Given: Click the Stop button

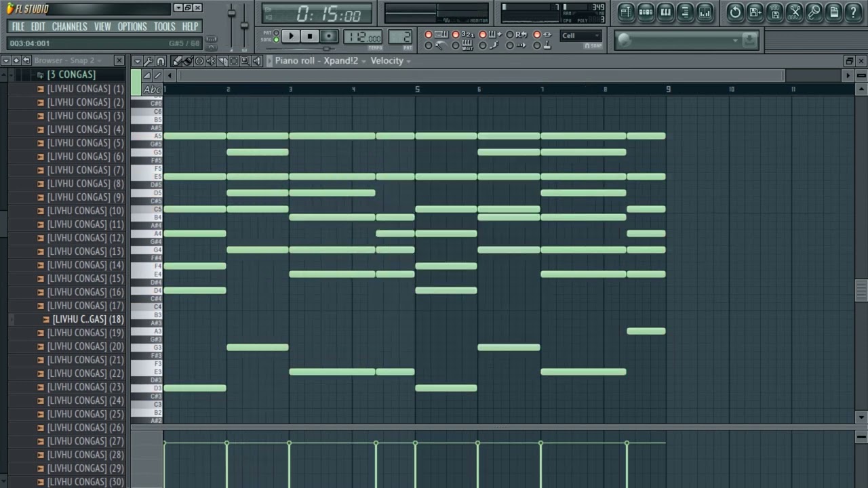Looking at the screenshot, I should (310, 36).
